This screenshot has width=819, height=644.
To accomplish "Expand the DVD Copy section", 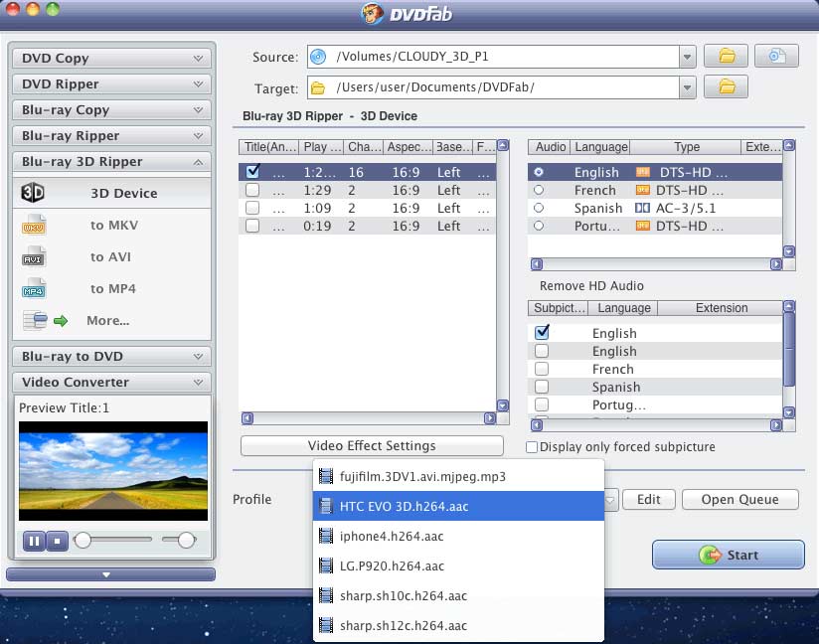I will tap(111, 58).
